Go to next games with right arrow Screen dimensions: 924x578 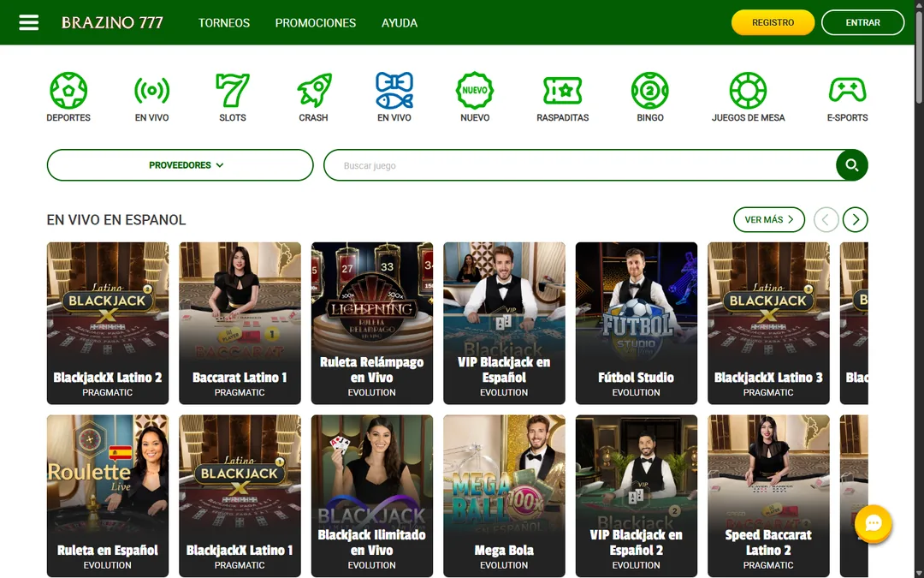855,219
